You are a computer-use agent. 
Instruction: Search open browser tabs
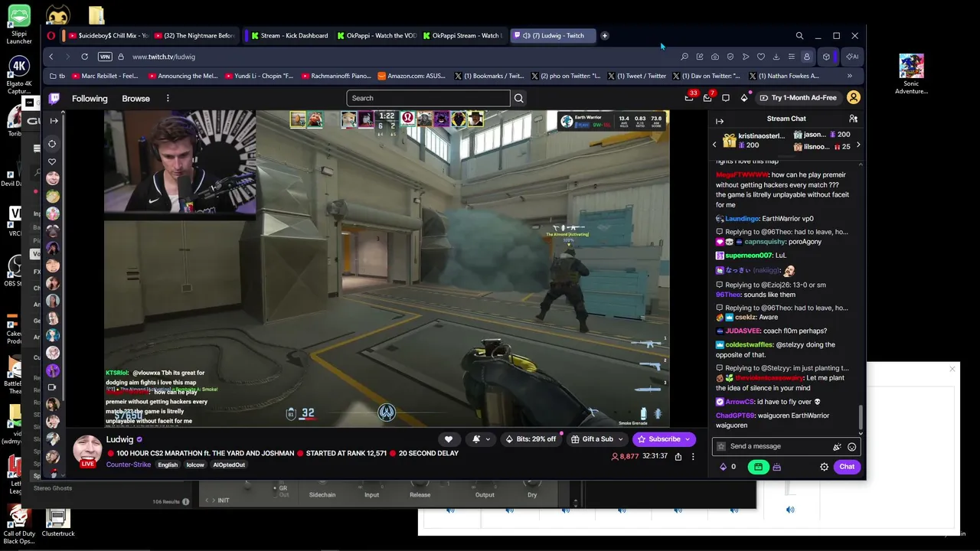coord(799,35)
